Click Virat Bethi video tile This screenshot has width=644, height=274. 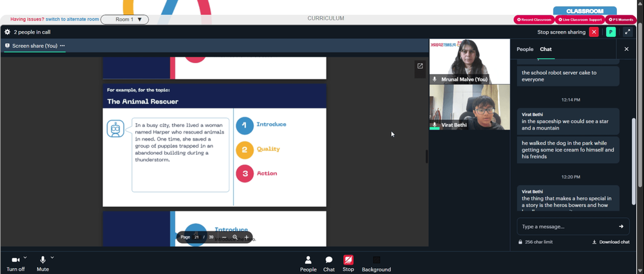[x=469, y=107]
